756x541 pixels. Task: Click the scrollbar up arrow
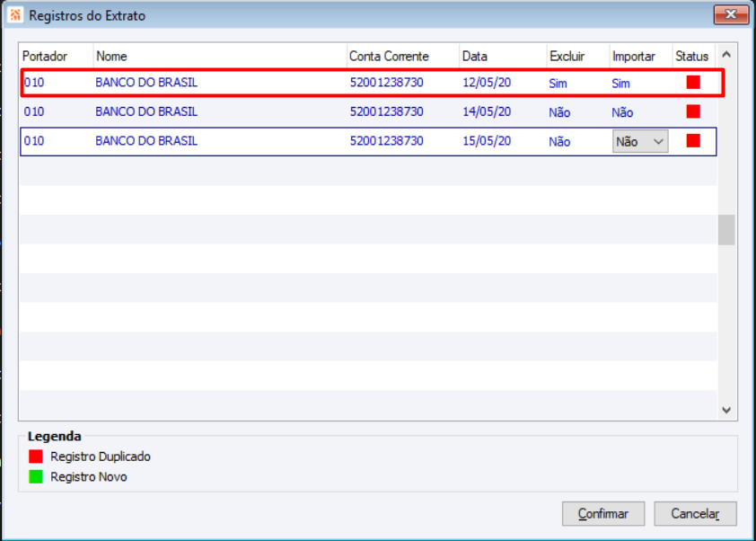point(726,55)
